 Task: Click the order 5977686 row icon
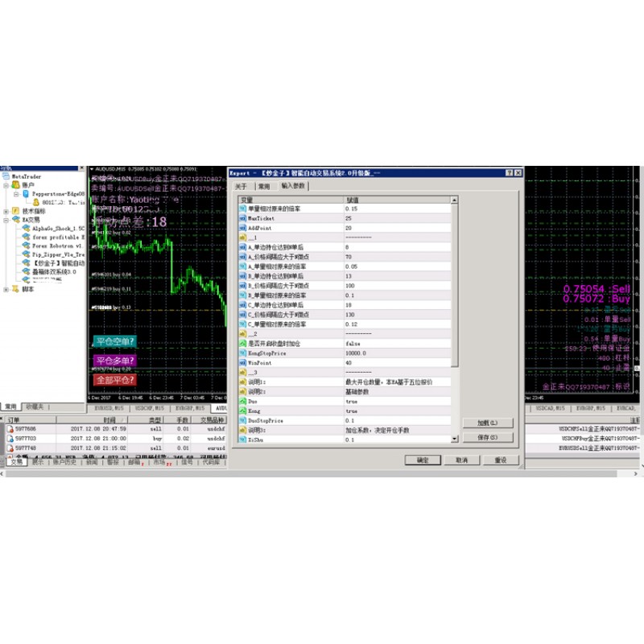pos(10,429)
